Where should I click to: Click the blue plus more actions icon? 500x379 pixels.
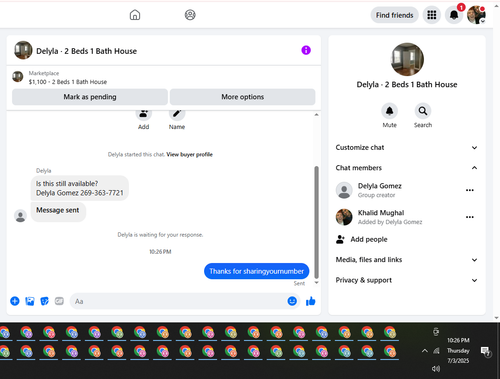[x=15, y=301]
